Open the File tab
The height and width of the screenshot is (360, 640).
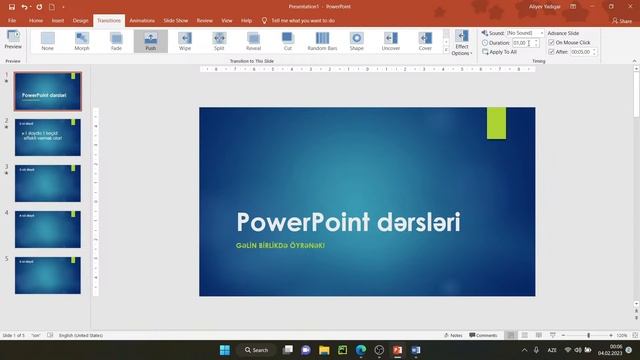click(x=12, y=20)
